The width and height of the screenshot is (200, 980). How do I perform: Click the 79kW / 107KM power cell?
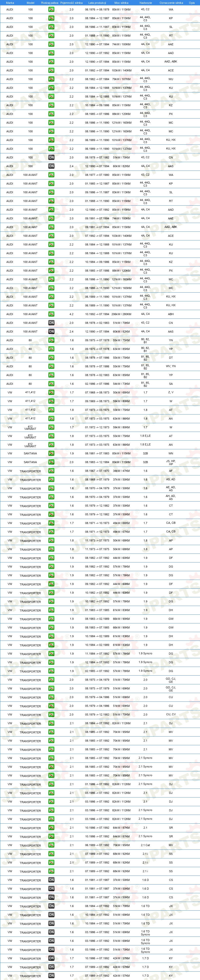click(121, 79)
